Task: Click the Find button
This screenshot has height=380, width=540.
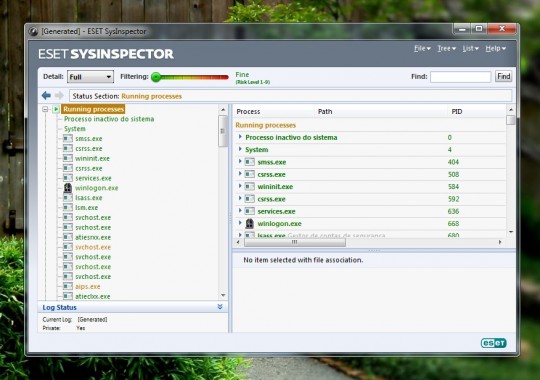Action: (x=503, y=76)
